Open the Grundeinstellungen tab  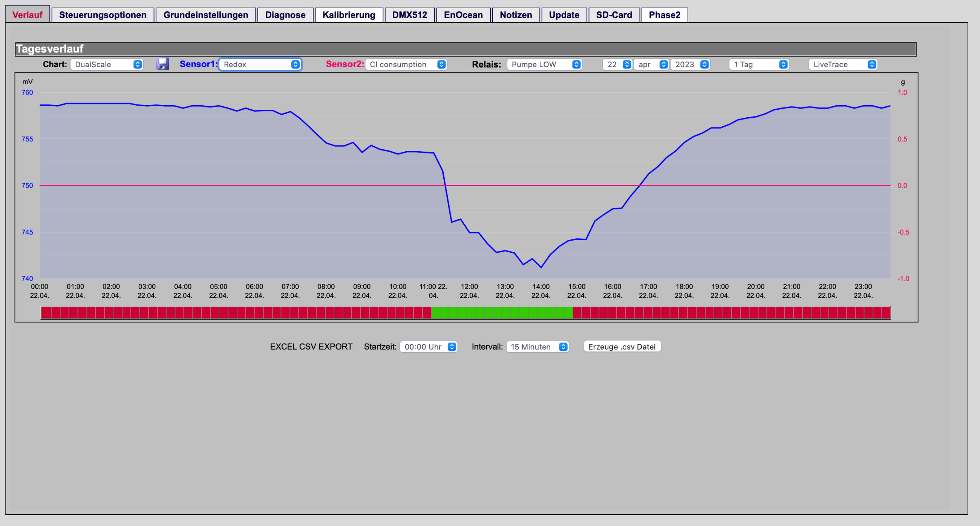click(206, 15)
